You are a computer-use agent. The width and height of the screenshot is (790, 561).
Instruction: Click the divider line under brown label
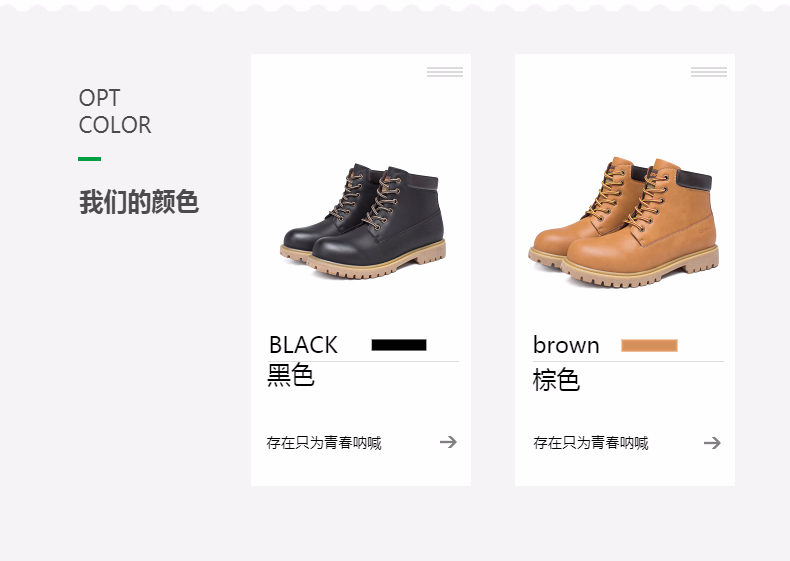click(628, 361)
